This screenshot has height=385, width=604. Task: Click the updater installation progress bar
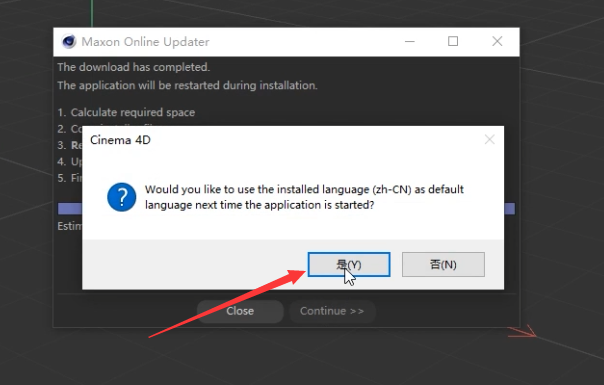[x=286, y=208]
